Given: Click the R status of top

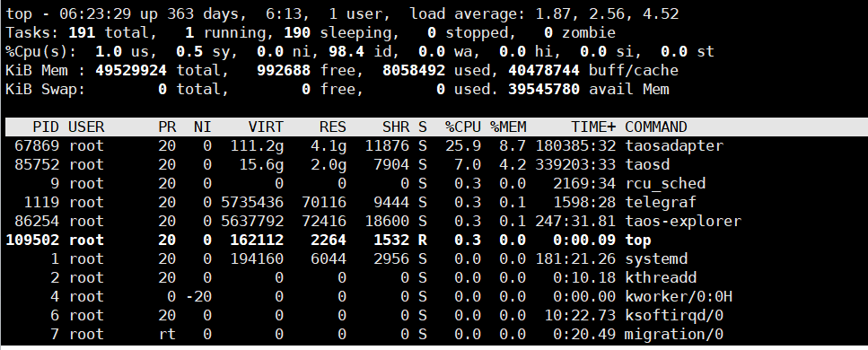Looking at the screenshot, I should coord(423,241).
